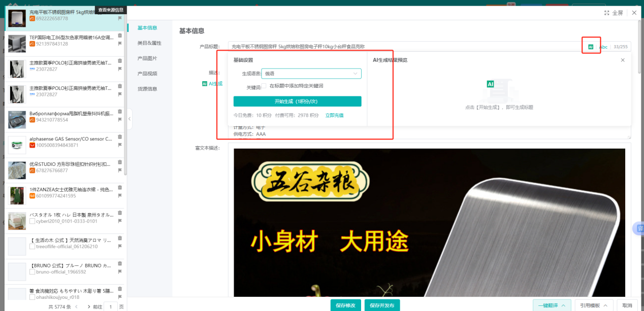The height and width of the screenshot is (311, 644).
Task: Click the 立即充值 recharge link
Action: (x=333, y=115)
